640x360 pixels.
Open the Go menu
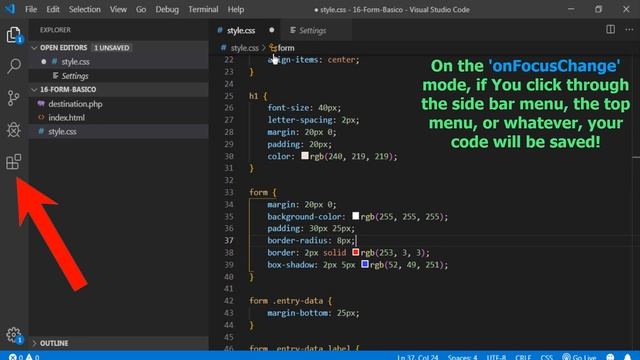[x=141, y=9]
